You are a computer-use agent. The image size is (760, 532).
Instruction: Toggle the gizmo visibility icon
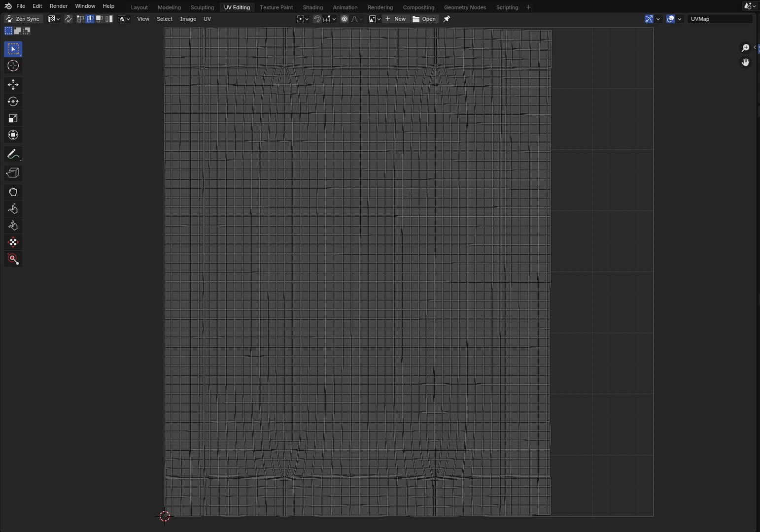649,19
